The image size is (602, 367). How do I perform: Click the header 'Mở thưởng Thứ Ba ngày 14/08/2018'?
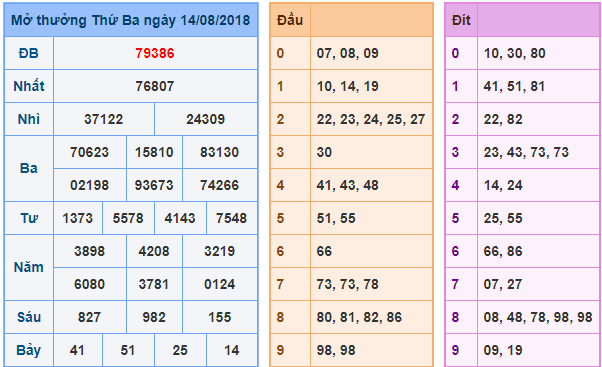coord(131,20)
